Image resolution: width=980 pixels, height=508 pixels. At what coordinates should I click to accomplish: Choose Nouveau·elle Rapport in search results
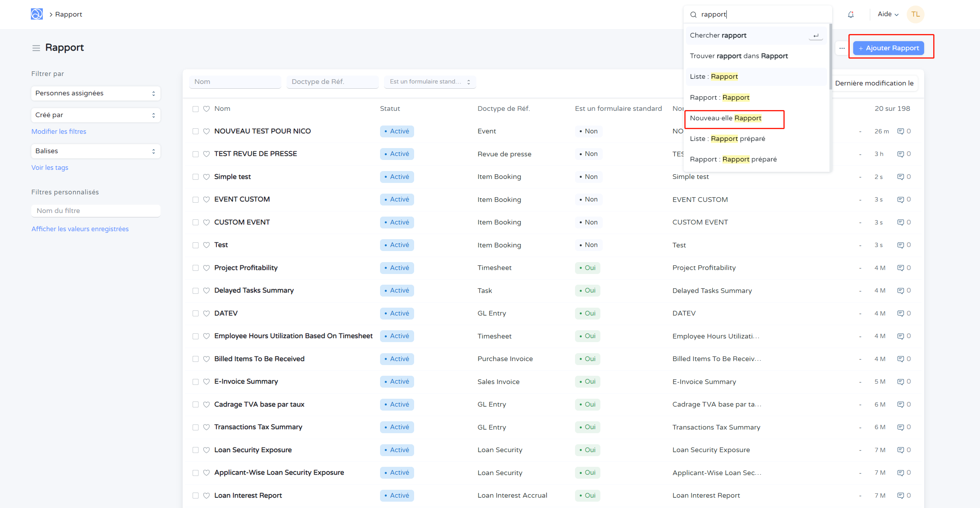point(726,118)
